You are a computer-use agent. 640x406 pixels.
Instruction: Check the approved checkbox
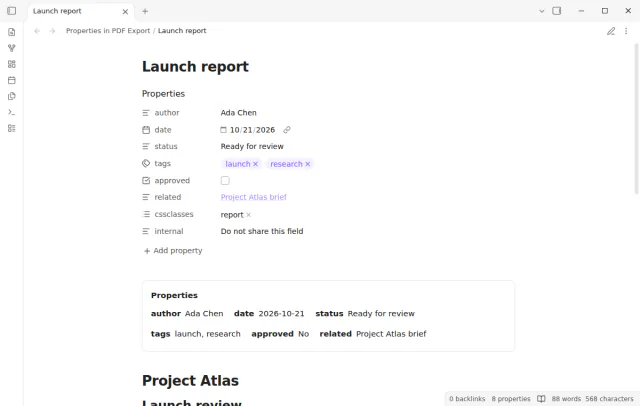[x=225, y=180]
